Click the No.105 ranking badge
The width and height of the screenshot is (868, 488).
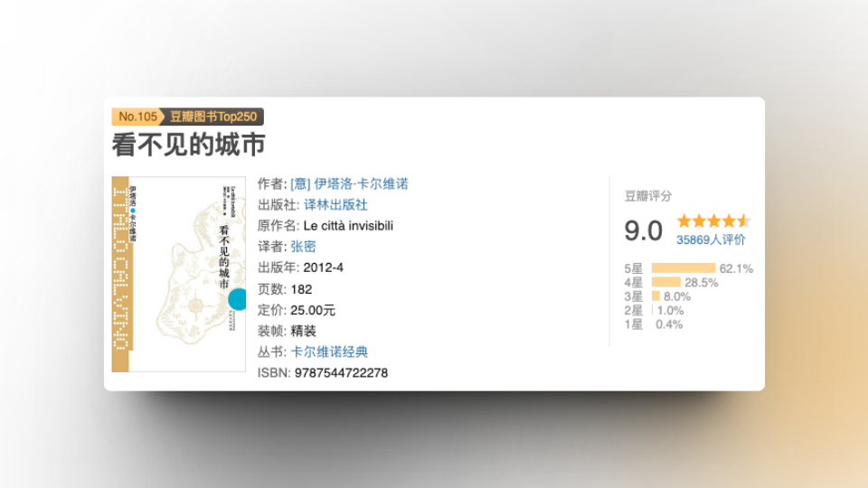(x=137, y=117)
